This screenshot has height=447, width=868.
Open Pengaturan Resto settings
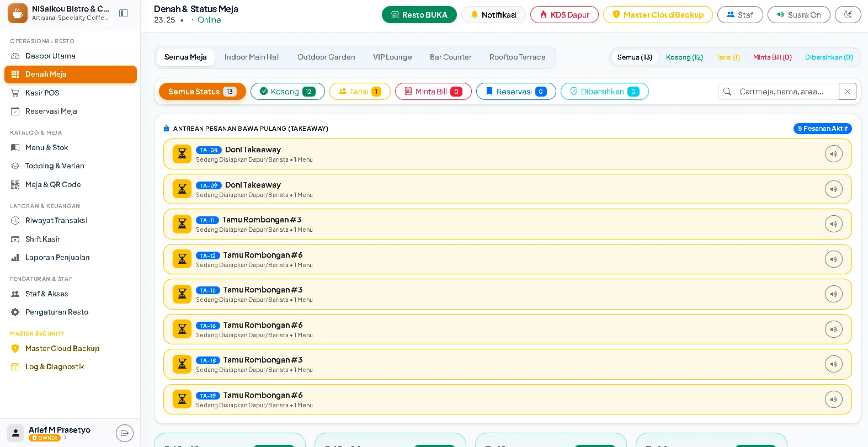71,312
